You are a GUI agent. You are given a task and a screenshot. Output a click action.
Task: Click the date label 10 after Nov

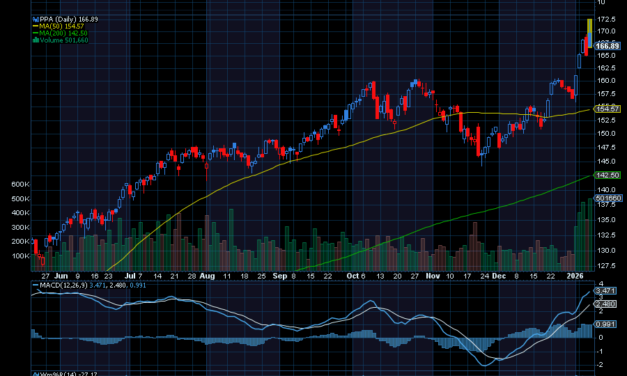tap(450, 276)
